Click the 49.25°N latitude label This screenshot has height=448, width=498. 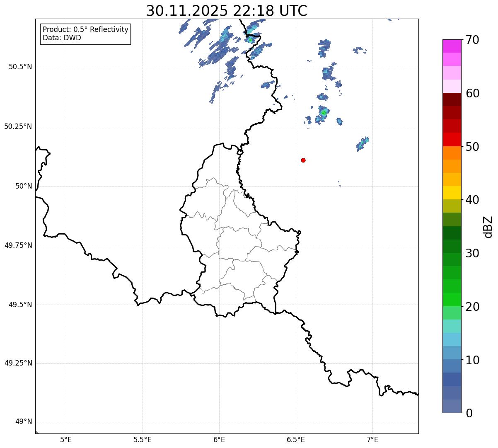18,363
